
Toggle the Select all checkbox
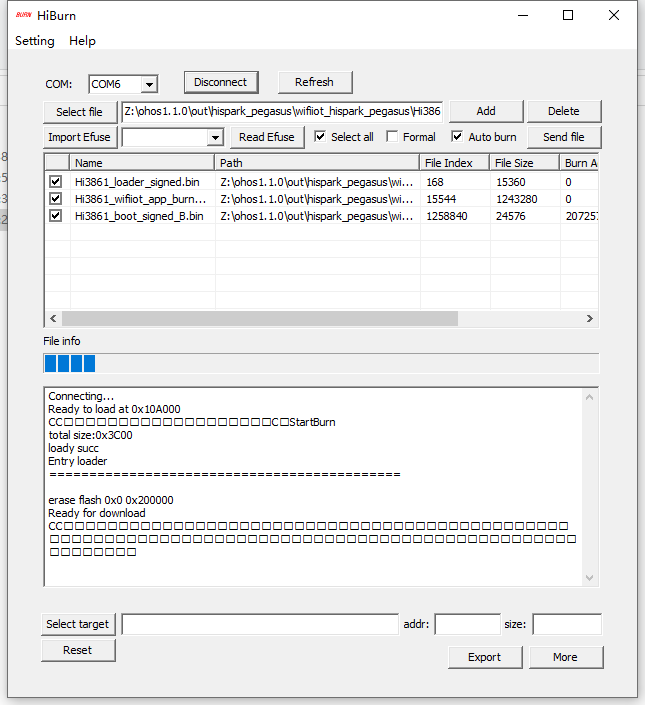[x=320, y=136]
